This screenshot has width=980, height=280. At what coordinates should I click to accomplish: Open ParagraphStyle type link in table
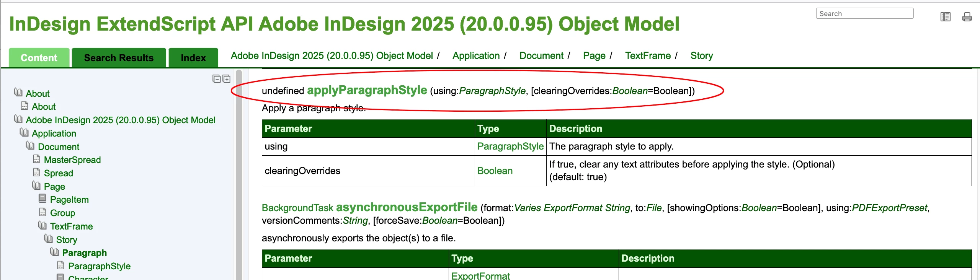pos(510,147)
